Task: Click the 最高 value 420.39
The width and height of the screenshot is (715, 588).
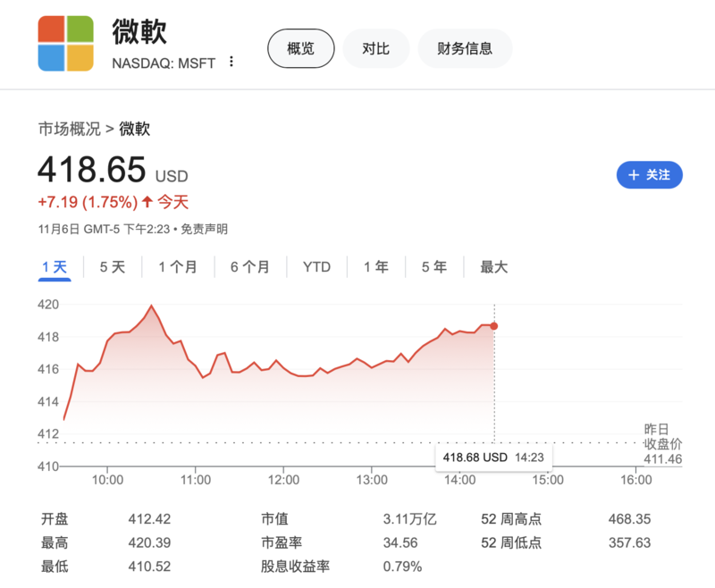Action: tap(149, 542)
